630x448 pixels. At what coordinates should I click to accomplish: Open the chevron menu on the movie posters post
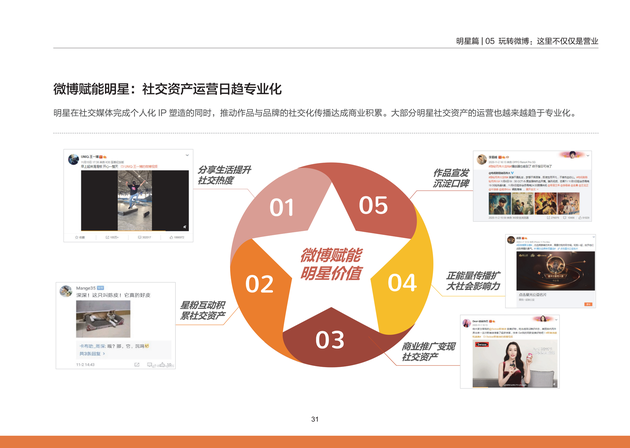(x=588, y=155)
